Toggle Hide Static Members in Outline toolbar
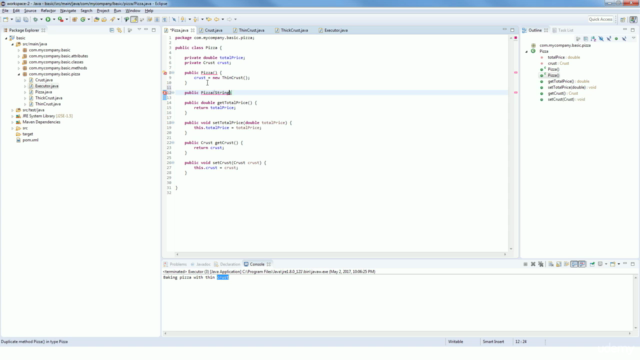 (609, 39)
